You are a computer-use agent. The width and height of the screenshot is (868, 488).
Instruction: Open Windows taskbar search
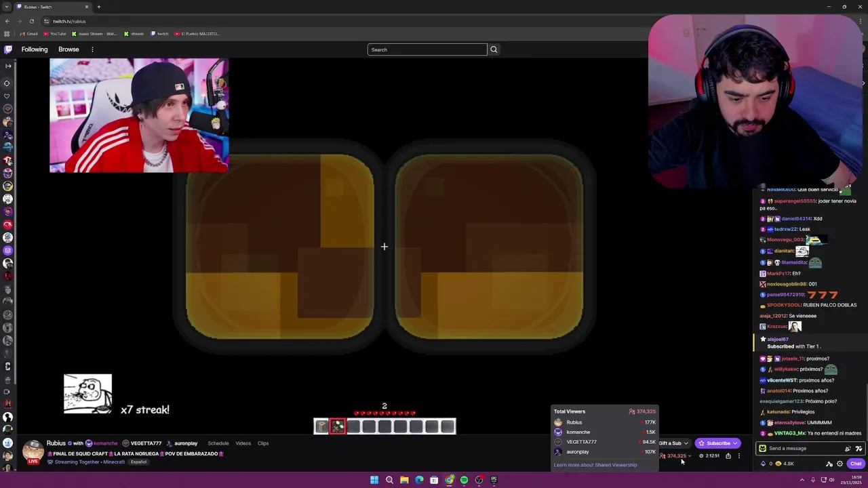(389, 480)
